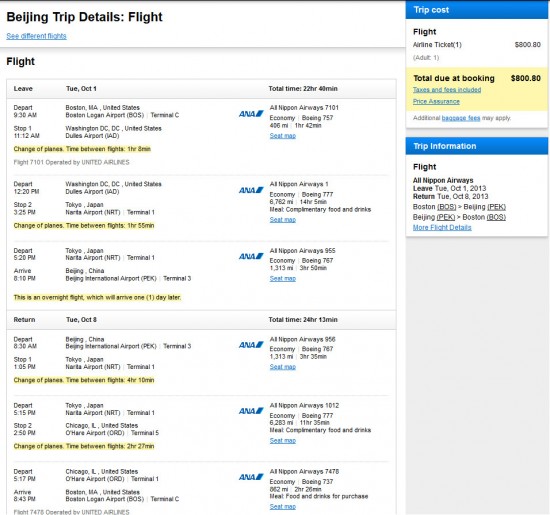Click the 'Tue, Oct 1' leave date
The image size is (550, 515).
click(81, 89)
